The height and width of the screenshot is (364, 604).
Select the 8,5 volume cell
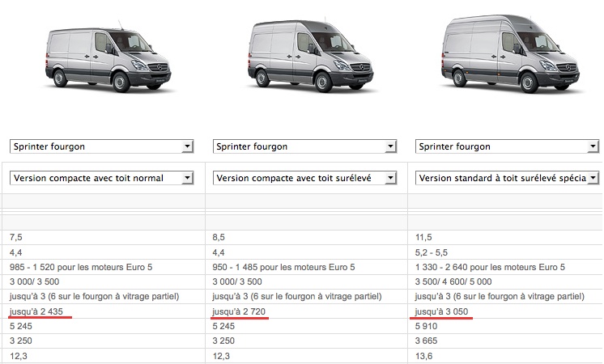(219, 237)
